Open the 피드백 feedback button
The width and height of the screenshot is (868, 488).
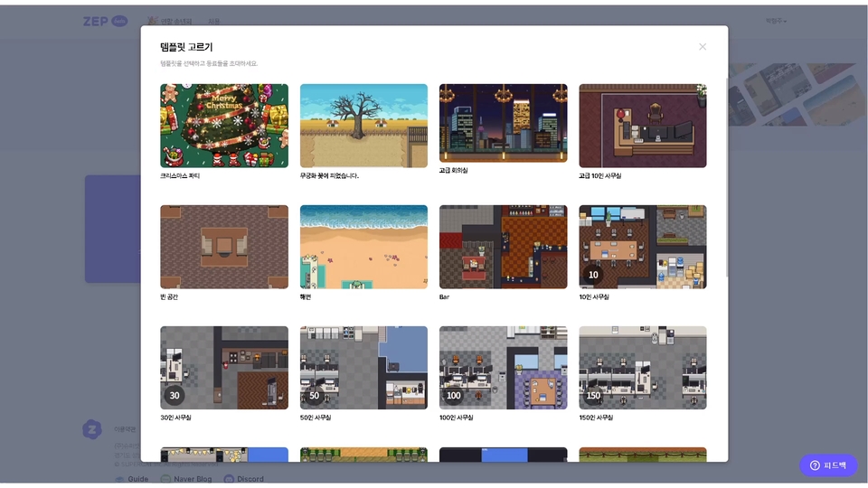tap(828, 465)
